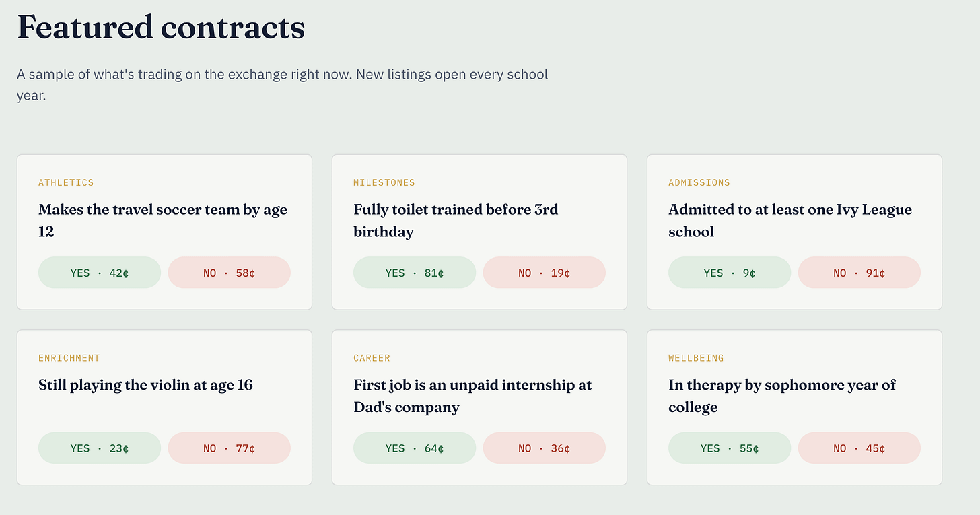
Task: Select YES 81¢ for toilet trained contract
Action: pyautogui.click(x=415, y=273)
